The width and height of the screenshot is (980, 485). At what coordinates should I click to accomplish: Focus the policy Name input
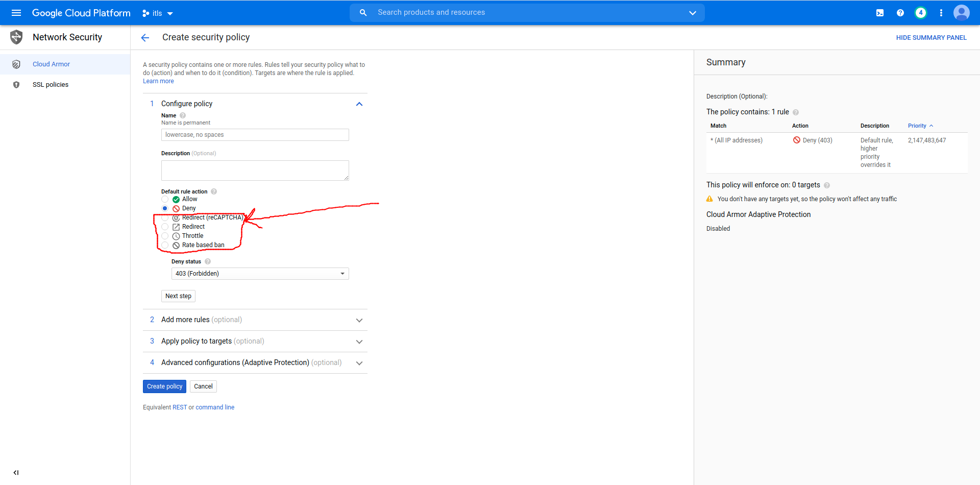[255, 135]
